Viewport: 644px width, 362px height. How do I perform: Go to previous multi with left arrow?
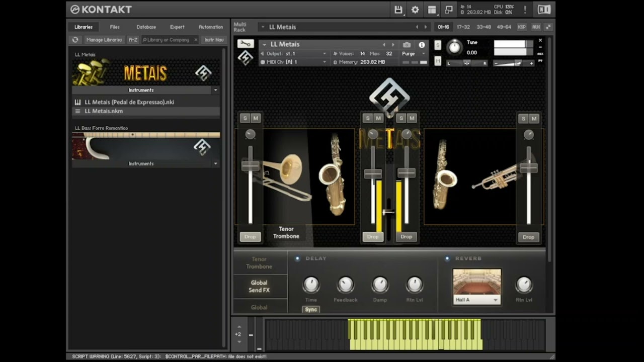coord(417,27)
